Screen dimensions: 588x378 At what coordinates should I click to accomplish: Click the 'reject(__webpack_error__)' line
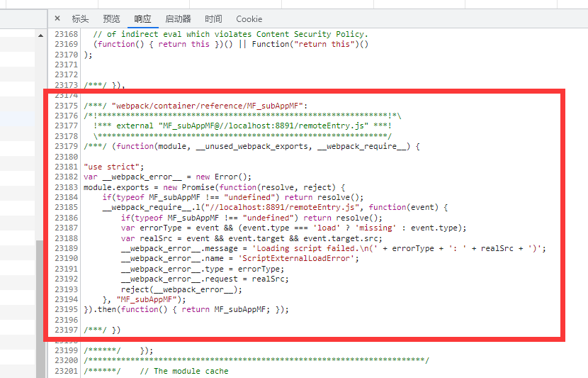[x=181, y=289]
